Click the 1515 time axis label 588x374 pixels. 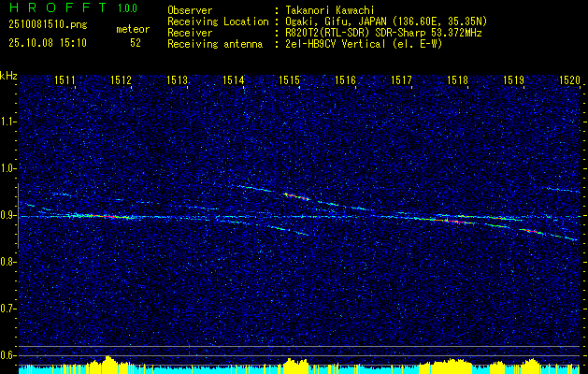(289, 79)
